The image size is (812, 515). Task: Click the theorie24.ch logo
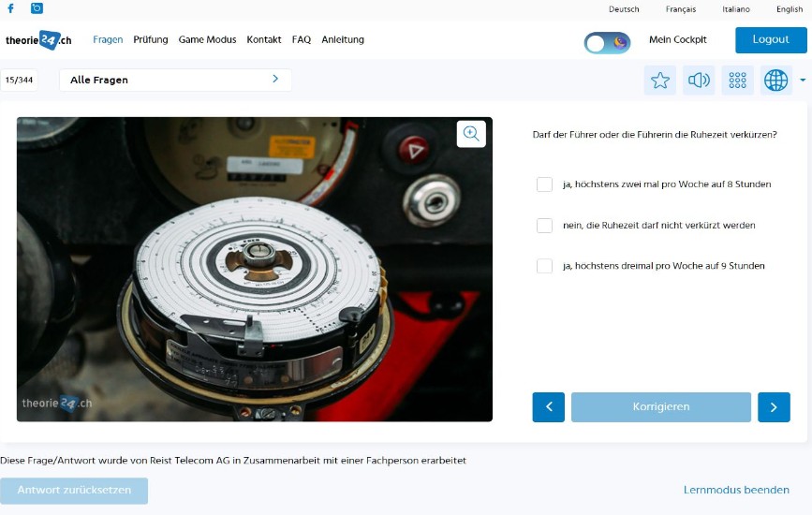tap(38, 40)
